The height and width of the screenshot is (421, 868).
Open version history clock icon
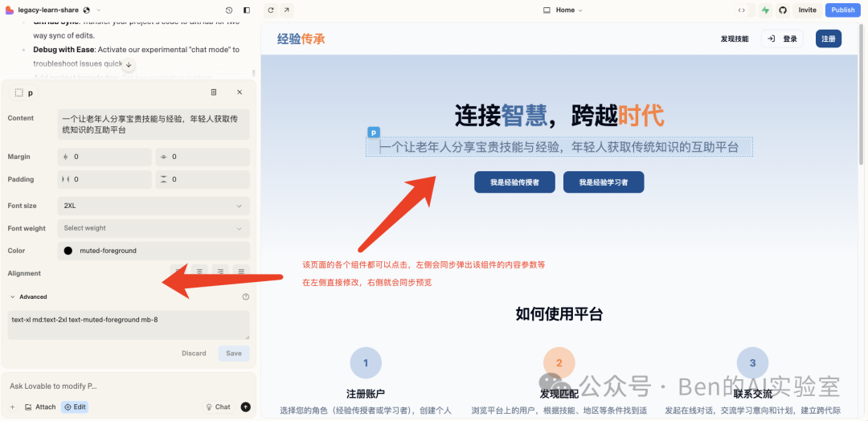(x=229, y=10)
